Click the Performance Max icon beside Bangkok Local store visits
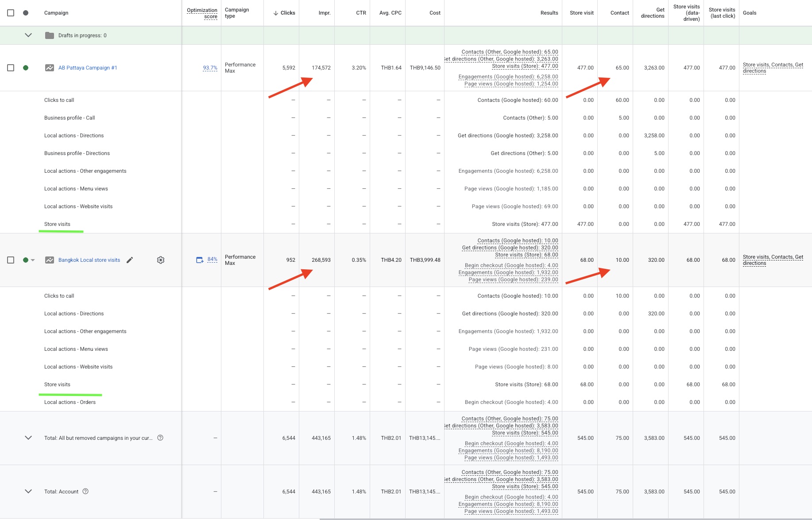The height and width of the screenshot is (520, 812). (x=50, y=260)
